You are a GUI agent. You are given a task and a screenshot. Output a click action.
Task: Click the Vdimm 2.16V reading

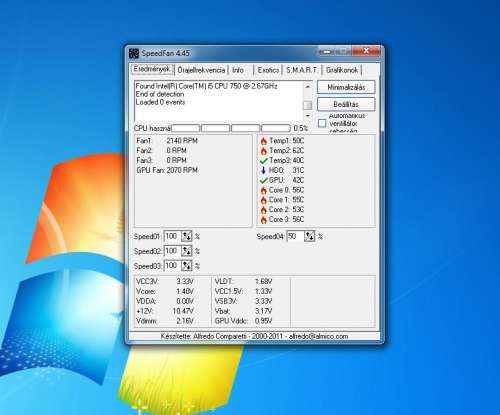(x=165, y=321)
